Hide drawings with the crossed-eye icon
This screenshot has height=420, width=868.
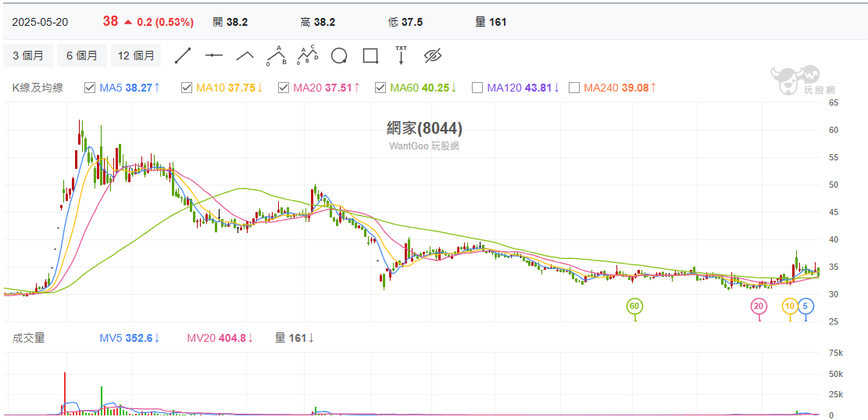pyautogui.click(x=433, y=56)
